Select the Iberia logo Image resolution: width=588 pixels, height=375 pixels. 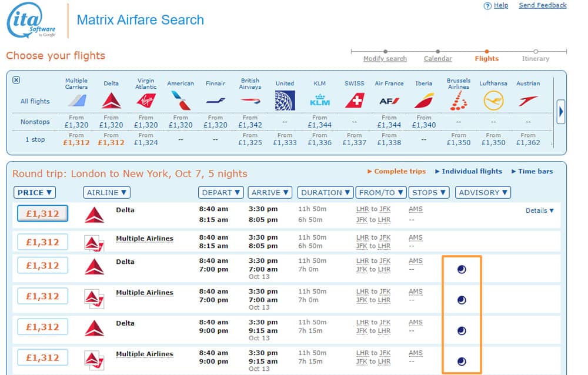424,101
